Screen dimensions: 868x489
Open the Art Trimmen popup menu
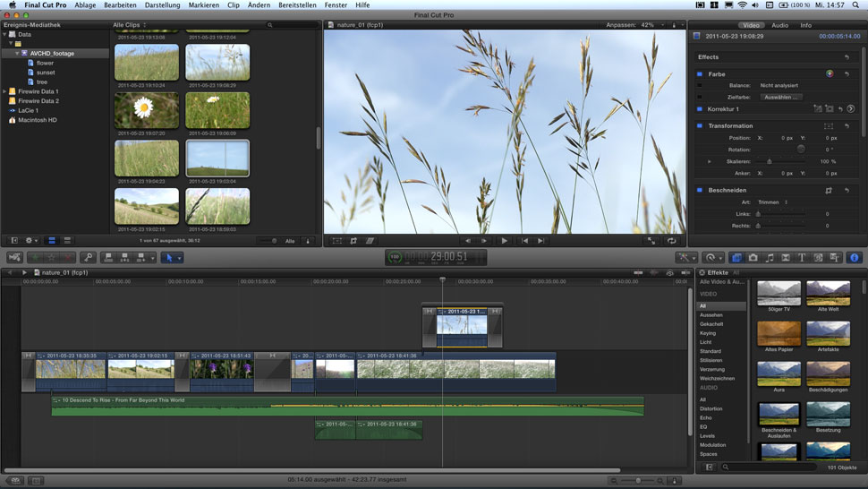771,202
